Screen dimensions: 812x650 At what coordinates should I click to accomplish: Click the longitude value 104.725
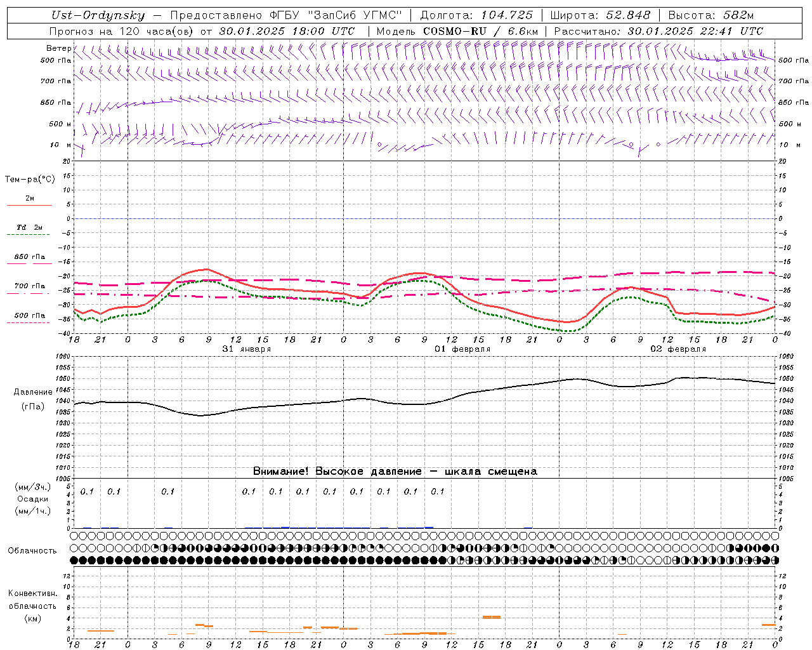(506, 15)
